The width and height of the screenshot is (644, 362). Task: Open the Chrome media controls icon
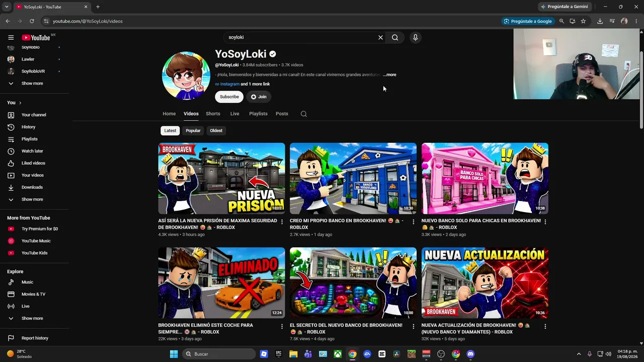click(x=612, y=21)
